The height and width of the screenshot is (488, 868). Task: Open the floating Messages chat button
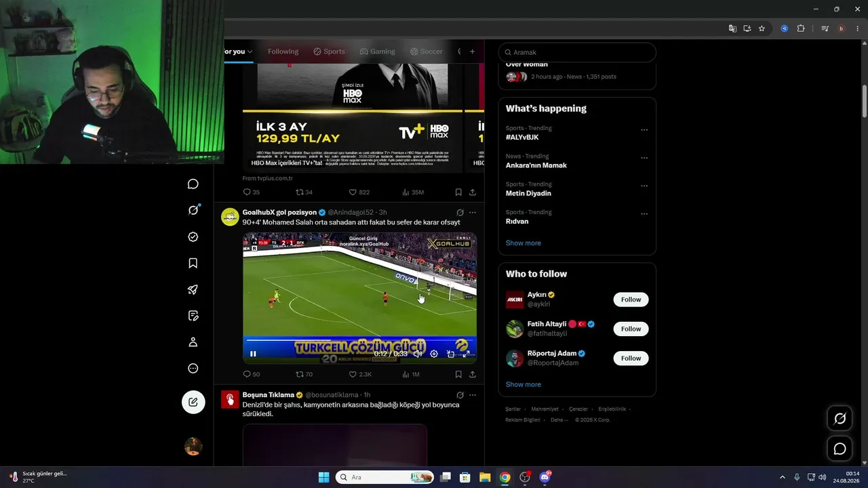coord(840,449)
